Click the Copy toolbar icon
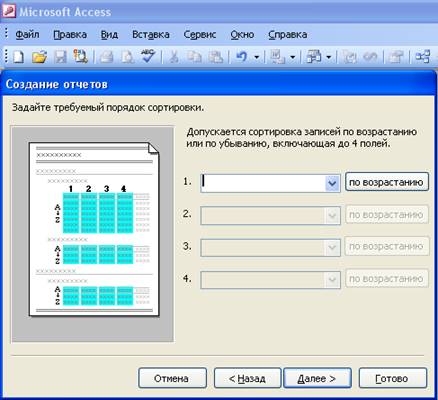 pos(194,57)
